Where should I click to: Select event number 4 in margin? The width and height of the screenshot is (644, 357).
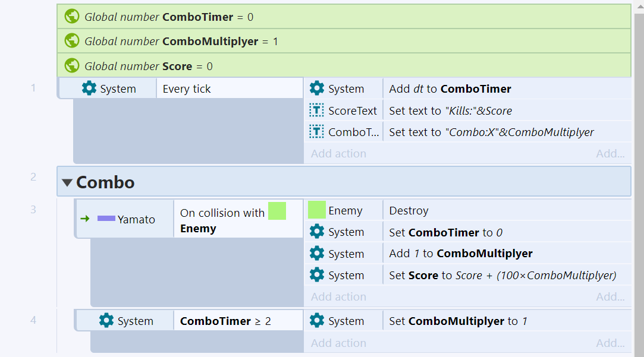[x=33, y=320]
